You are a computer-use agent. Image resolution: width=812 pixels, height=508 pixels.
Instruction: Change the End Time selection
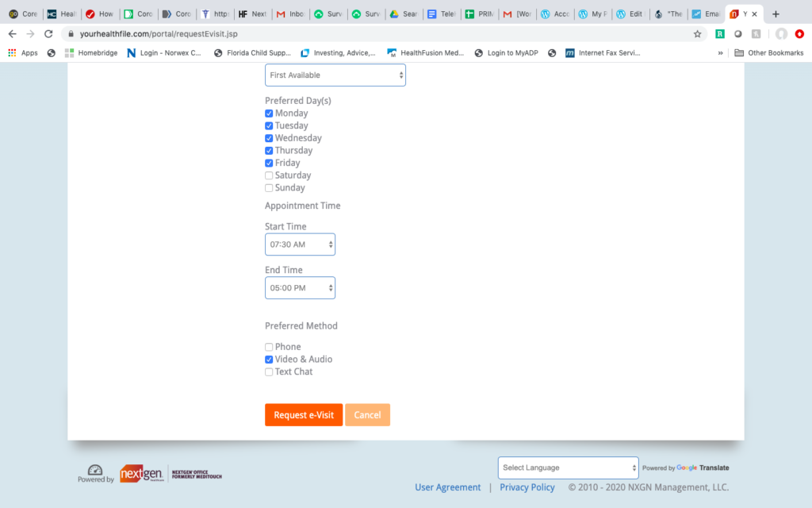point(300,288)
